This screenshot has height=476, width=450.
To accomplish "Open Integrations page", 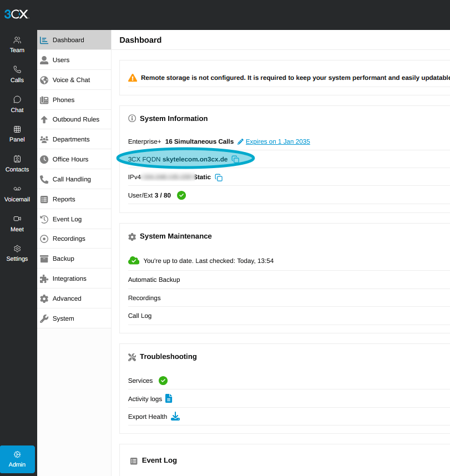I will (x=74, y=278).
